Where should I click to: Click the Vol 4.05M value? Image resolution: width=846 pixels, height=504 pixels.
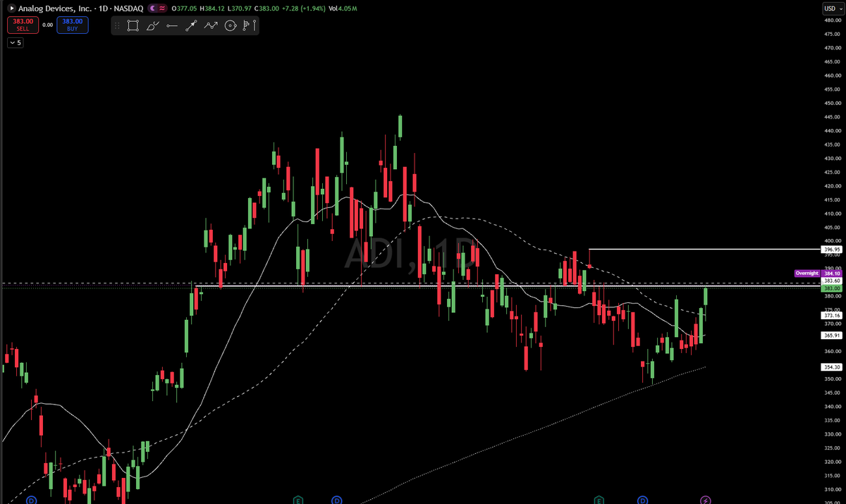click(x=343, y=8)
